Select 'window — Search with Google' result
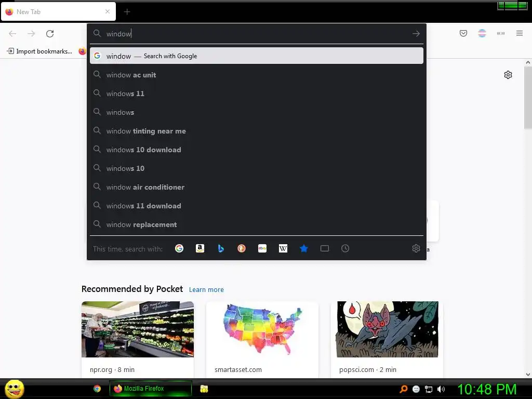Screen dimensions: 532x399 [x=257, y=56]
